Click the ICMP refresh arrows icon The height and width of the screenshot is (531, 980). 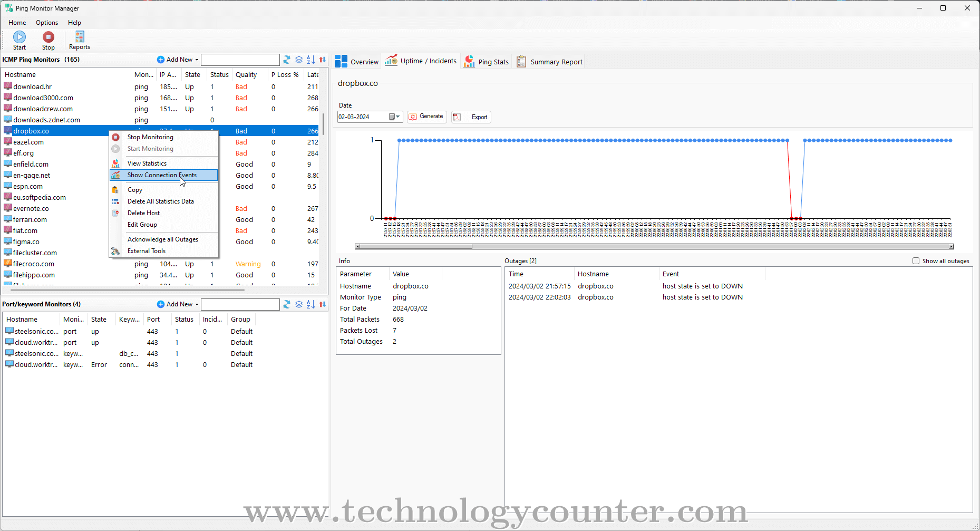[x=287, y=60]
